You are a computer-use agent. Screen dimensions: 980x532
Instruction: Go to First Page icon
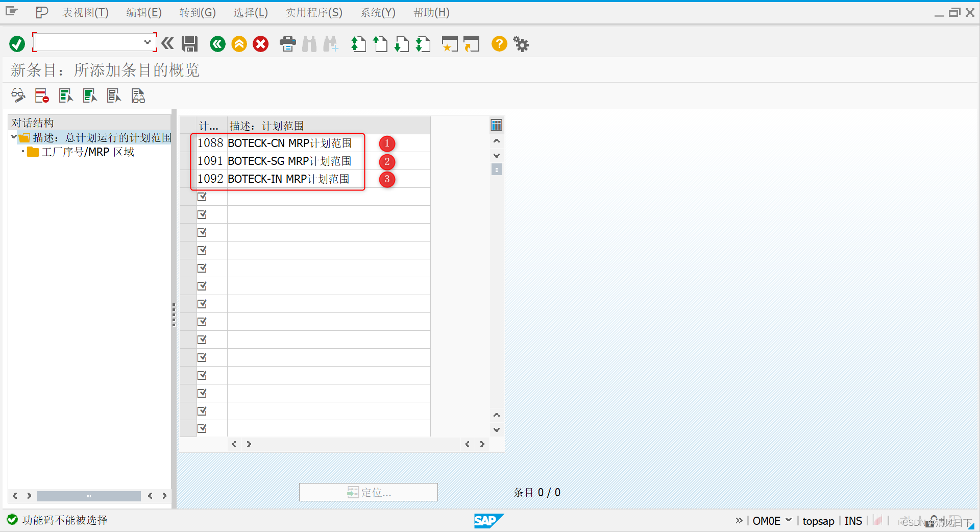pos(358,44)
